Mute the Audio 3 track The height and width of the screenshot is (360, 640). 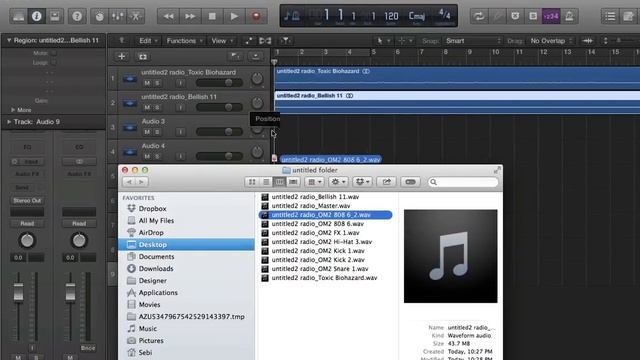point(147,132)
